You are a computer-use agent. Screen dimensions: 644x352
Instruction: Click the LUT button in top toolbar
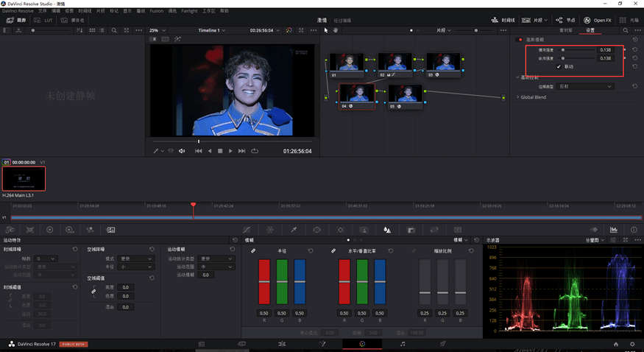(x=44, y=20)
